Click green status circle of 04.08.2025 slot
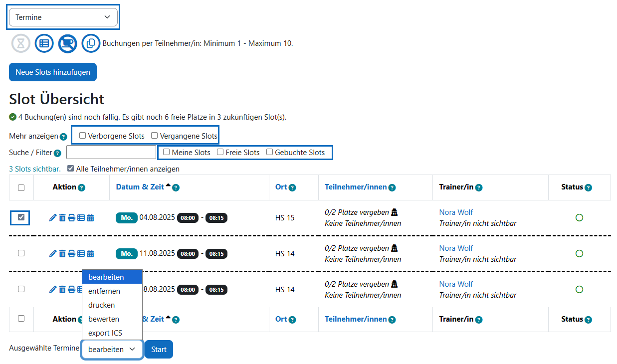 coord(579,218)
